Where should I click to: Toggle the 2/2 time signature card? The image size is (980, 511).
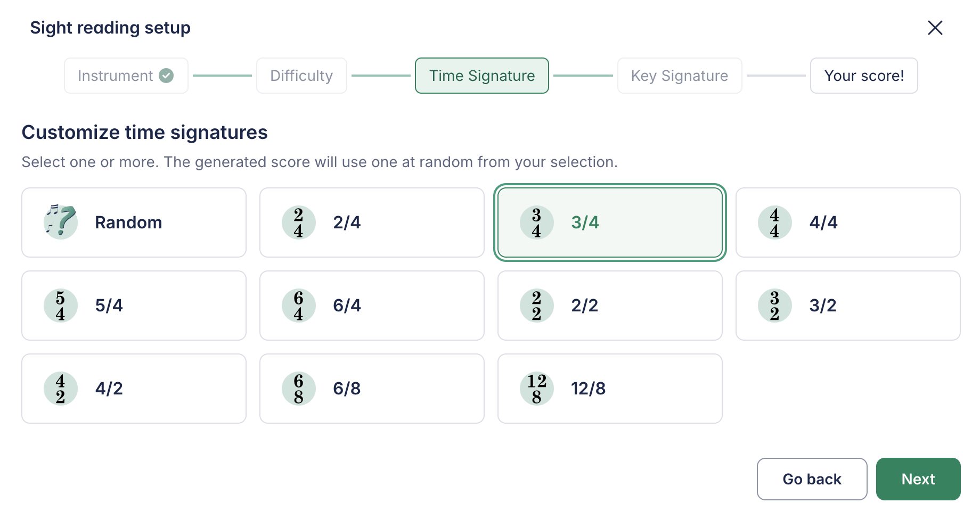click(x=610, y=306)
